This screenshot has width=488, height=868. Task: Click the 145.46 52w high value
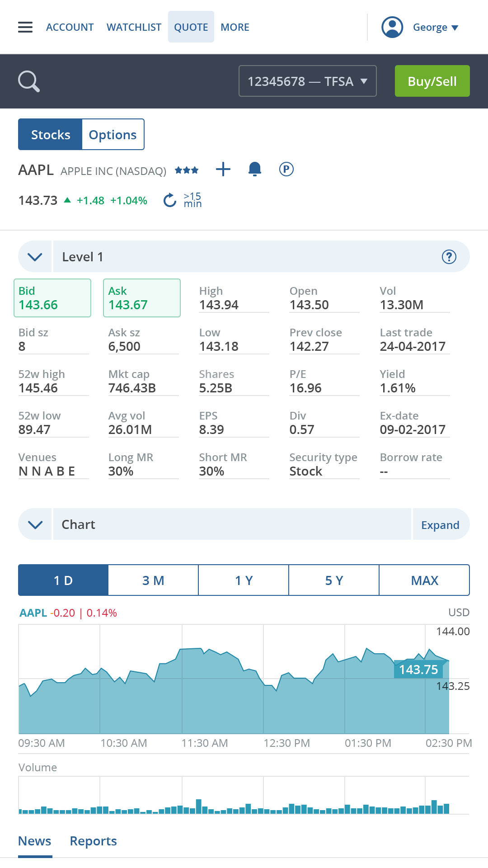tap(38, 388)
